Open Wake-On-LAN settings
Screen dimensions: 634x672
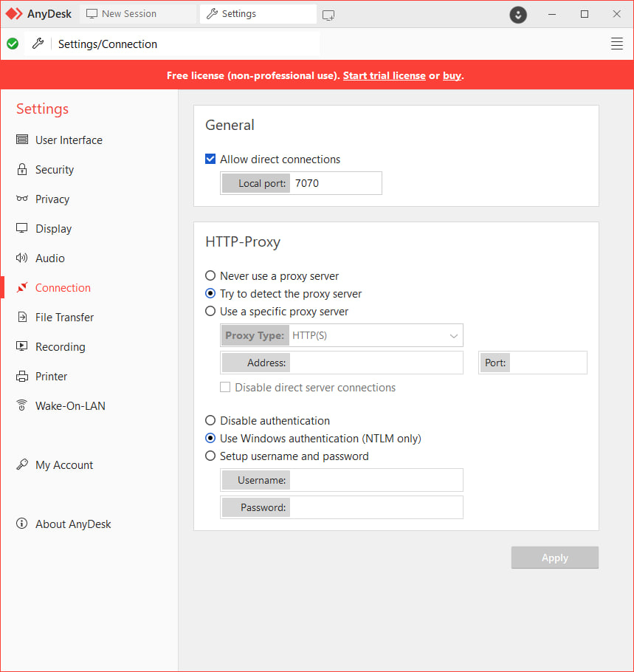(x=69, y=406)
